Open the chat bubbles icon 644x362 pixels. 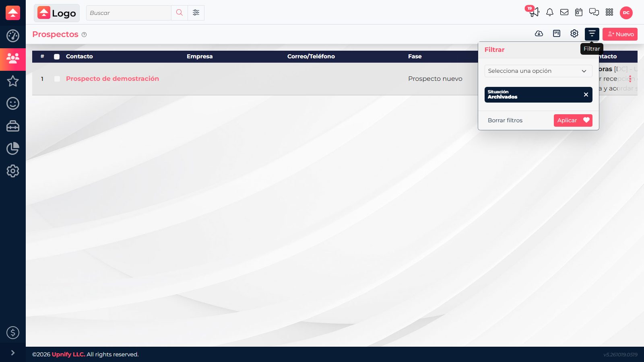[x=594, y=12]
